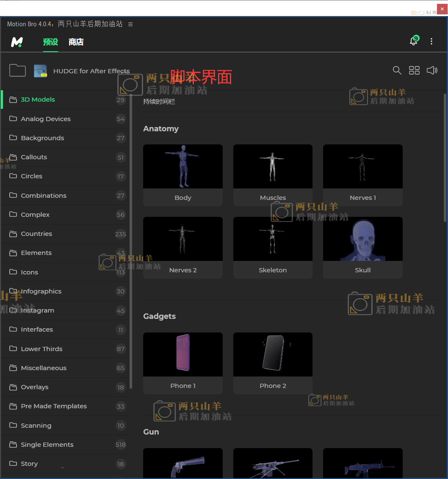Open the Analog Devices category
448x479 pixels.
(46, 119)
